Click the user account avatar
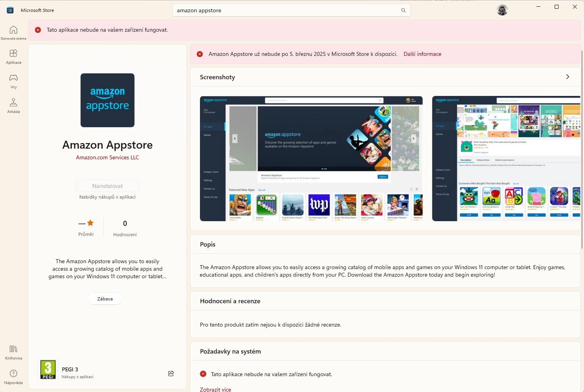 [x=502, y=10]
